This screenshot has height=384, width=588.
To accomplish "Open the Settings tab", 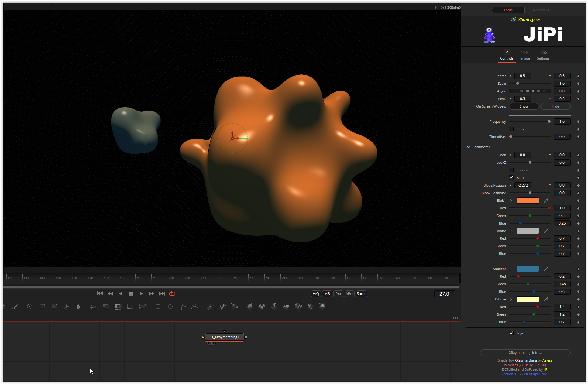I will 543,55.
